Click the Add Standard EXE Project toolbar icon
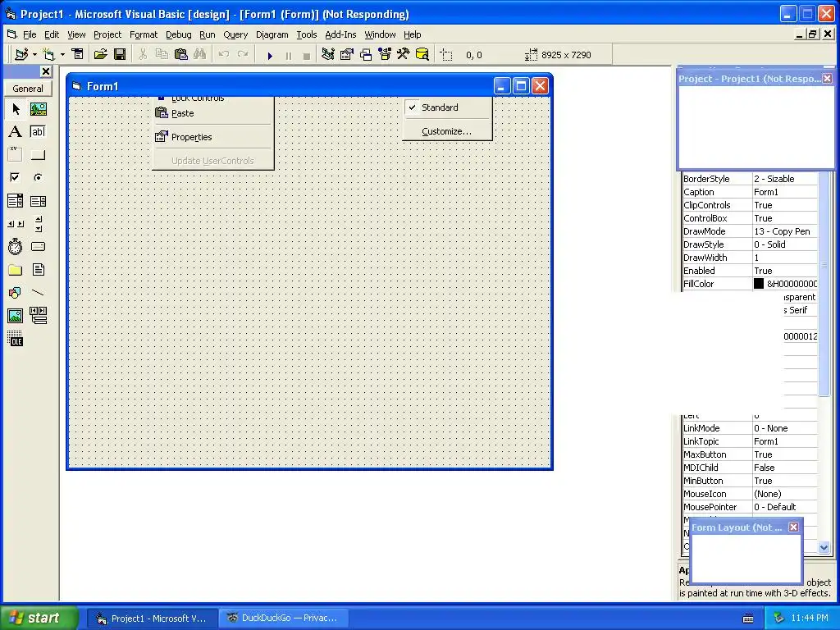The height and width of the screenshot is (630, 840). pos(21,55)
